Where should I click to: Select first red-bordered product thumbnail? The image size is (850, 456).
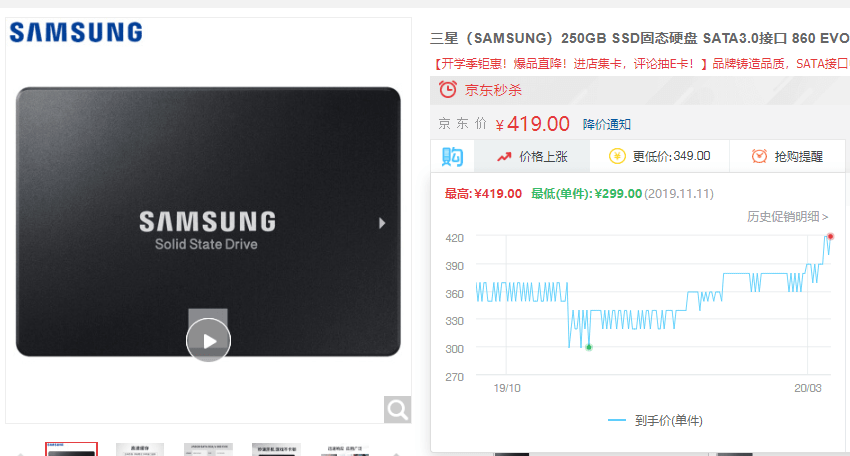click(72, 449)
